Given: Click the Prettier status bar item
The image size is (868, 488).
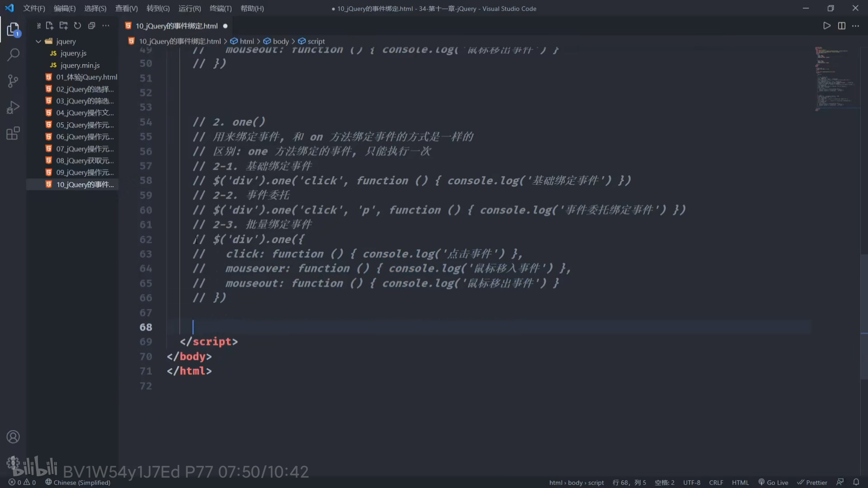Looking at the screenshot, I should [812, 482].
